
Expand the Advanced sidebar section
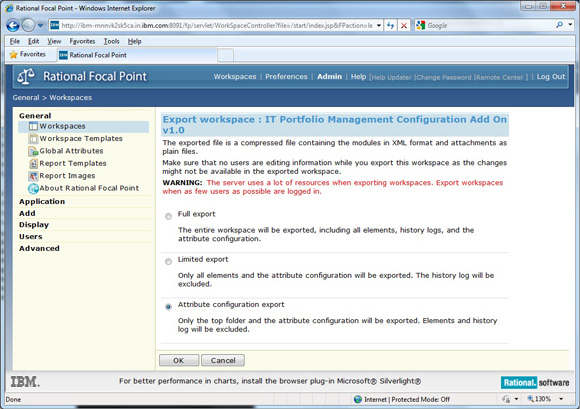pos(39,249)
